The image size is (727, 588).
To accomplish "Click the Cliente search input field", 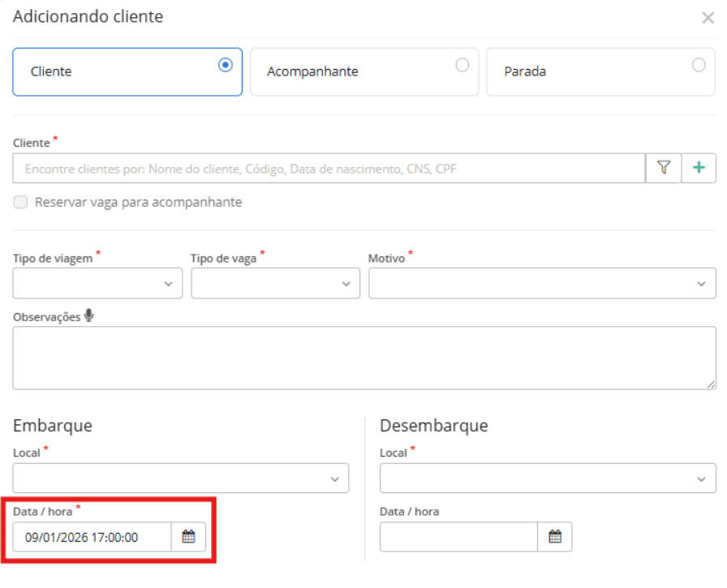I will [x=329, y=168].
